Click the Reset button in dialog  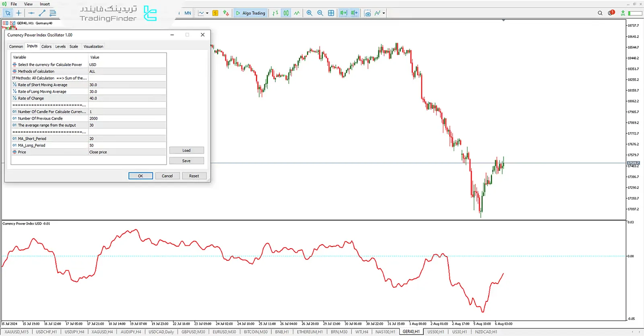(x=194, y=176)
